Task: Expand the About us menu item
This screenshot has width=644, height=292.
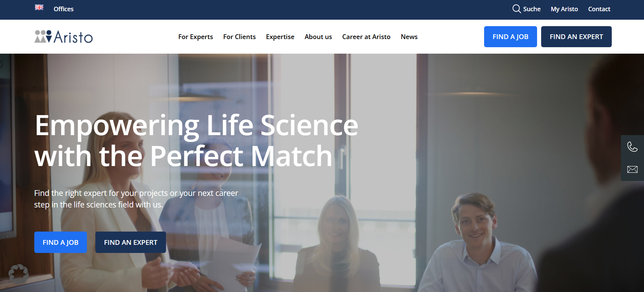Action: coord(318,37)
